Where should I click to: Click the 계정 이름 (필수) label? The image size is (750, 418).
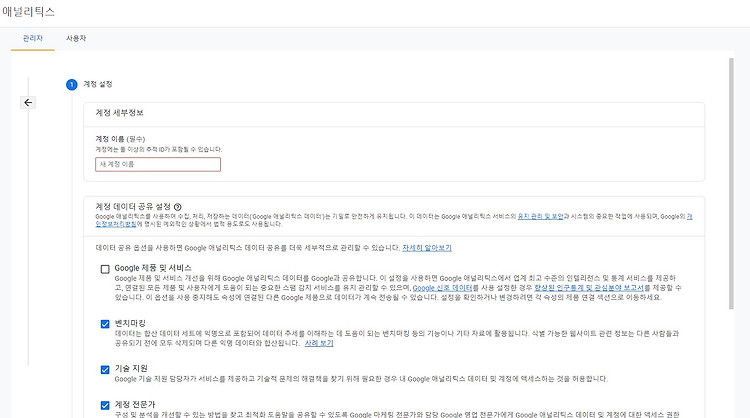click(120, 139)
